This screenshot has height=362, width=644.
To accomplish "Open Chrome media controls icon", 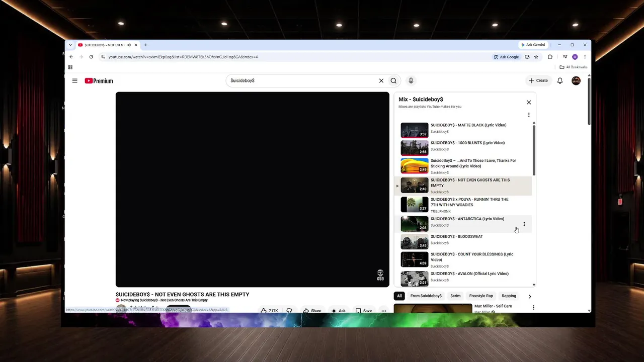I will (x=565, y=57).
